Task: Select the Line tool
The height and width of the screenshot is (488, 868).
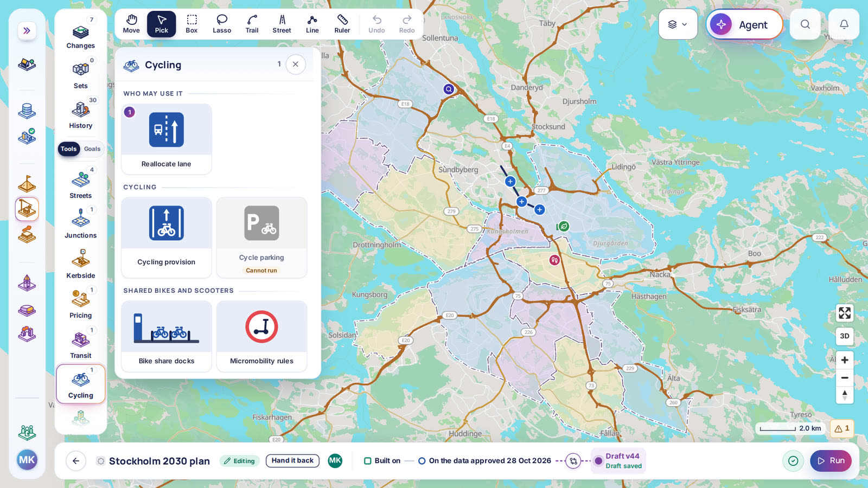Action: point(312,24)
